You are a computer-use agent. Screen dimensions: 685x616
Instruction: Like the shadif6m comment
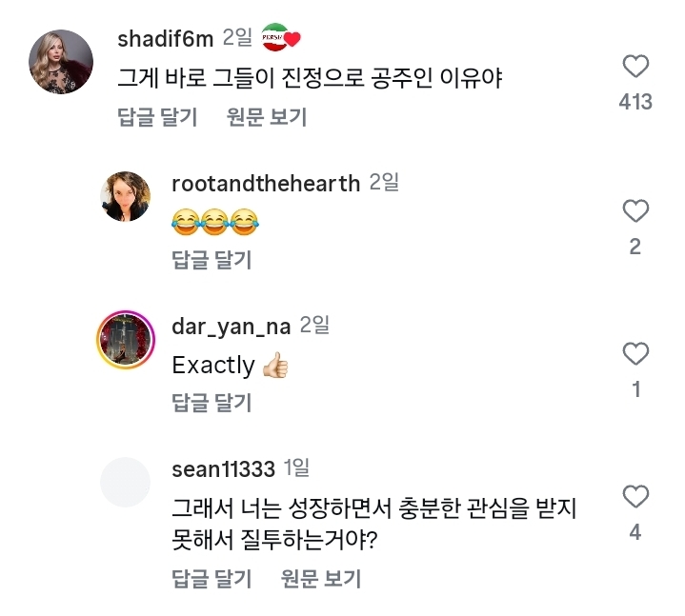click(635, 67)
